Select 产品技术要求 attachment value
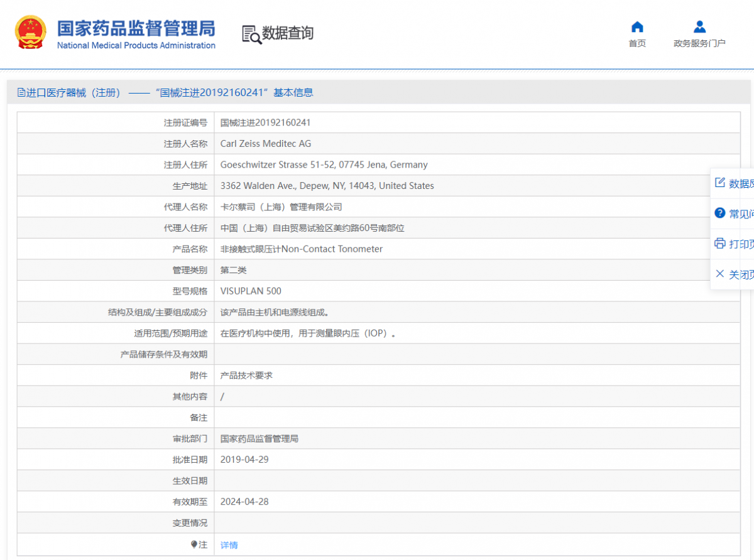Screen dimensions: 754x560 [x=246, y=375]
